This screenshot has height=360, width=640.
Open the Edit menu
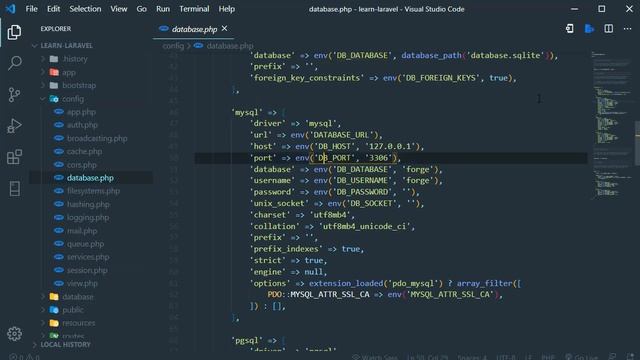click(x=53, y=9)
